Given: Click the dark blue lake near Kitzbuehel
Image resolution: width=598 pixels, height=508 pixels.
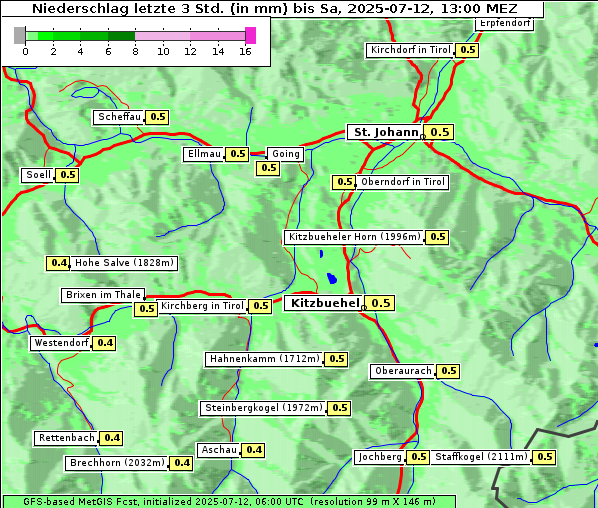Looking at the screenshot, I should click(331, 278).
